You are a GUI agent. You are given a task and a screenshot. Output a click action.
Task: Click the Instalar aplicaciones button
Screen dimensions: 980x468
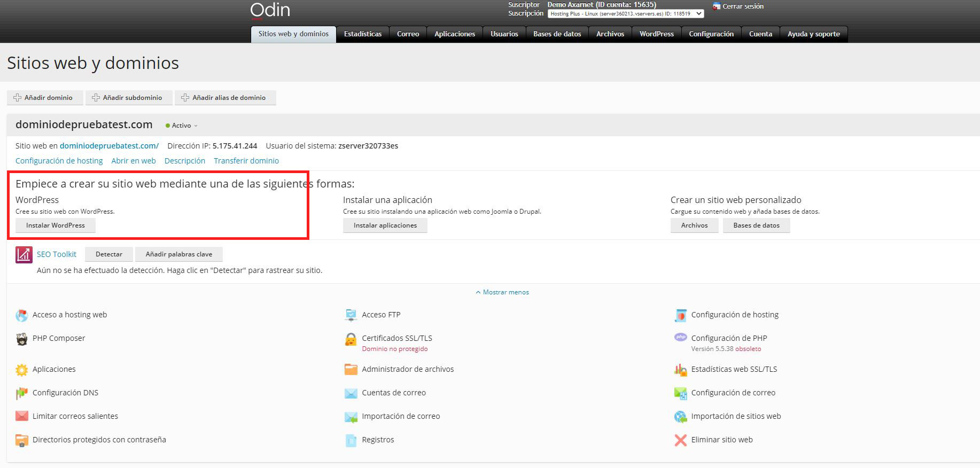tap(385, 225)
